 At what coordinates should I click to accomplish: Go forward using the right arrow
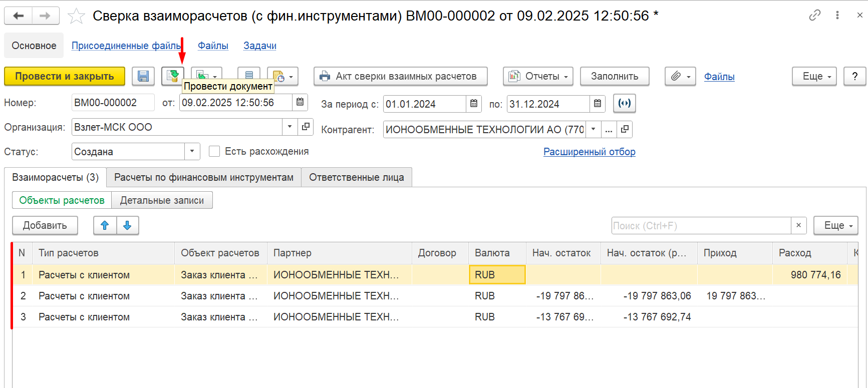click(46, 16)
